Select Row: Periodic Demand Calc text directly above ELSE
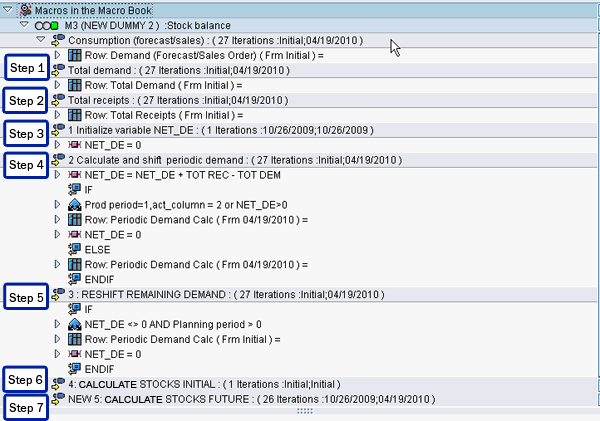This screenshot has height=421, width=600. click(196, 220)
